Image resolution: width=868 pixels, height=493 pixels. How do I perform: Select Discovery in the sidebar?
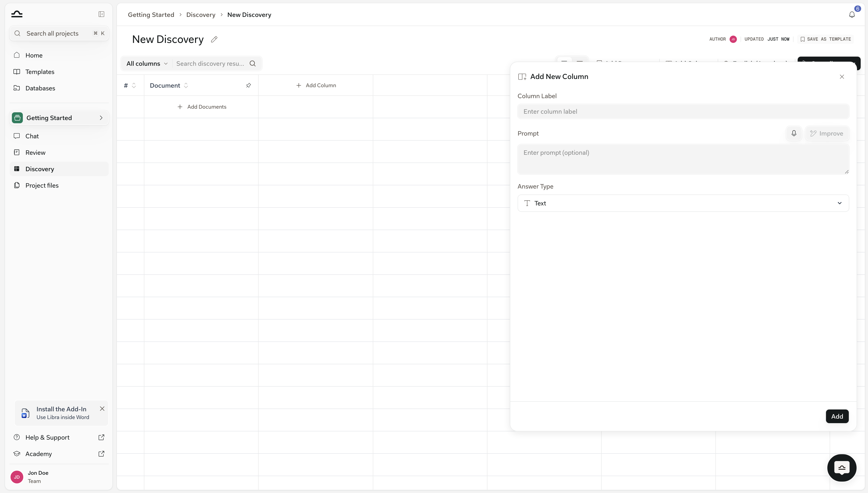(59, 169)
